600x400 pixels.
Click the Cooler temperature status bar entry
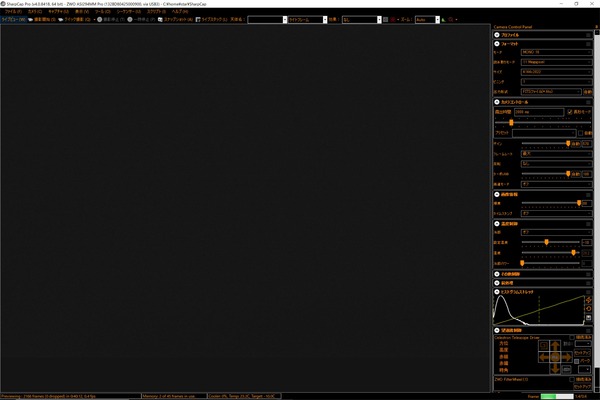click(x=244, y=396)
